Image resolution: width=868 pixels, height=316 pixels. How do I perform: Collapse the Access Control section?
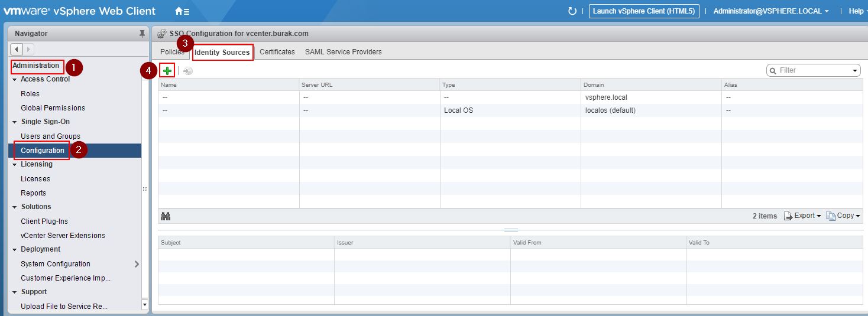(x=15, y=79)
